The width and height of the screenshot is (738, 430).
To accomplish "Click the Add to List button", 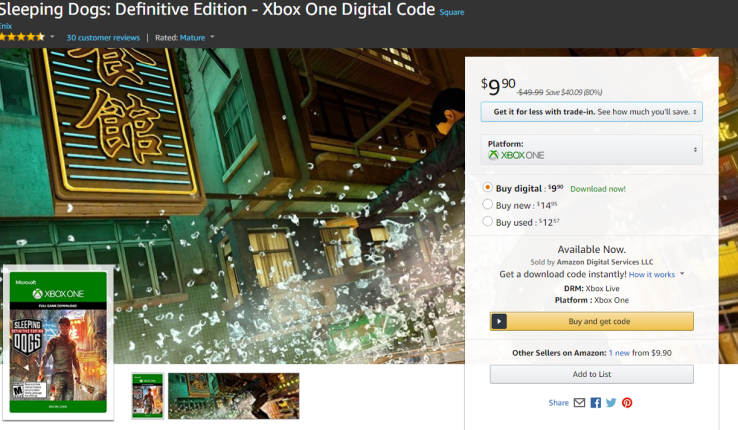I will tap(591, 374).
